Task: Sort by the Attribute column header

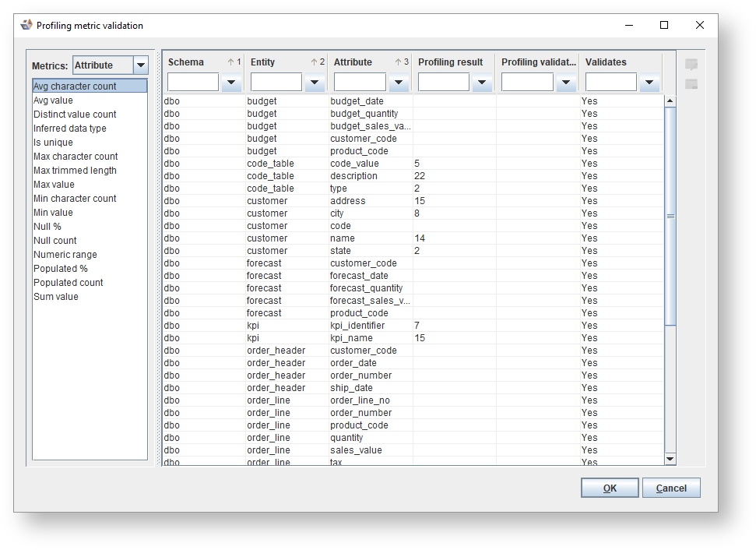Action: point(371,62)
